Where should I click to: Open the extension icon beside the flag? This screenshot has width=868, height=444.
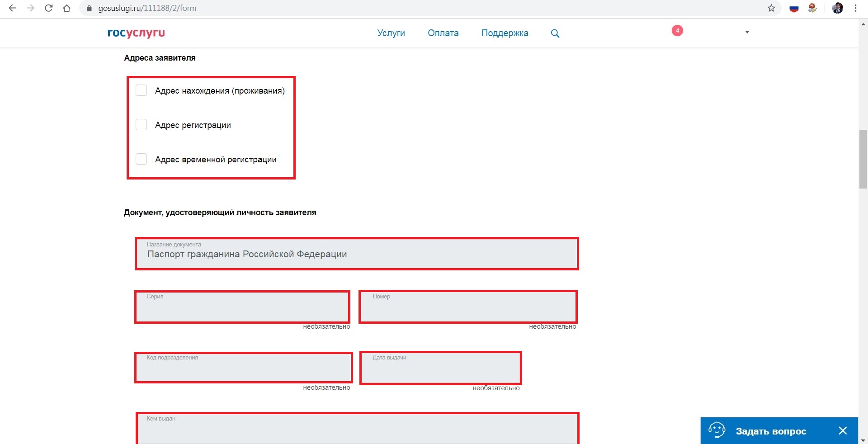point(812,8)
